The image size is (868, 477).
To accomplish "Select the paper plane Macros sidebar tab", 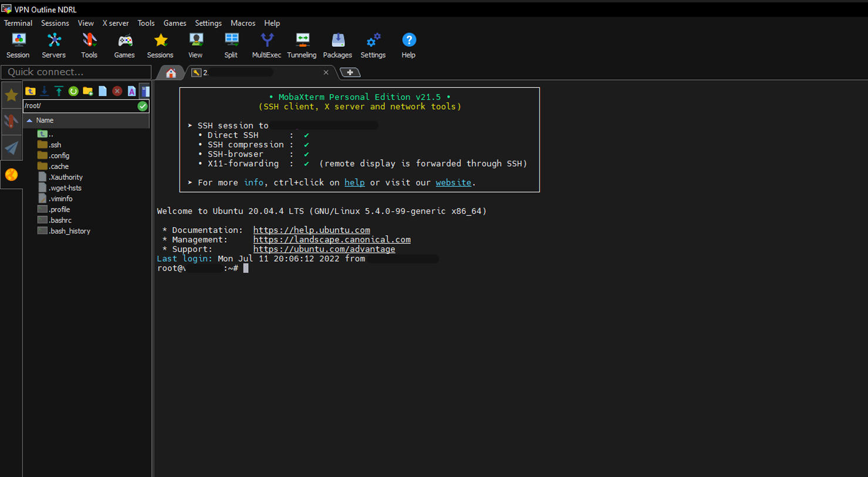I will pos(11,148).
